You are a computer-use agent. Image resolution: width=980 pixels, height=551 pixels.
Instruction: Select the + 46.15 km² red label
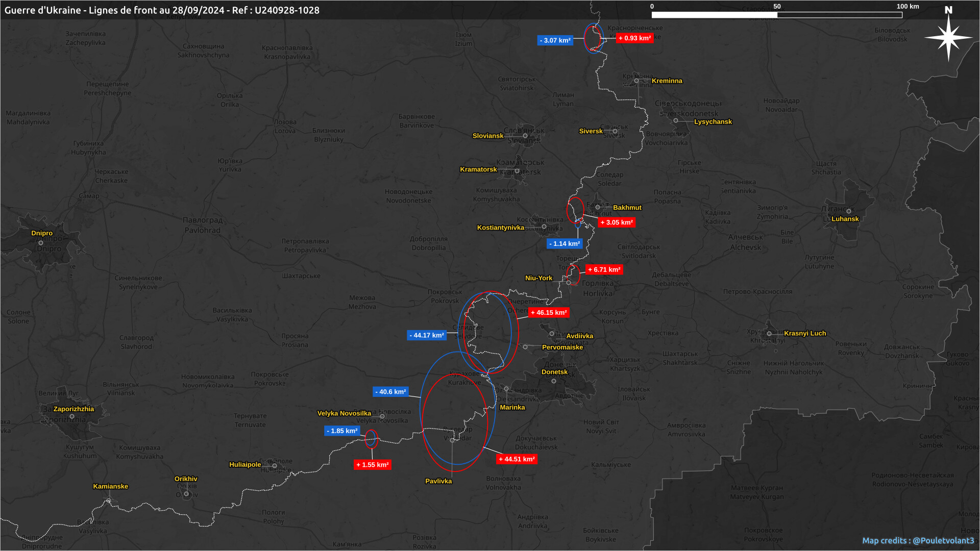549,313
